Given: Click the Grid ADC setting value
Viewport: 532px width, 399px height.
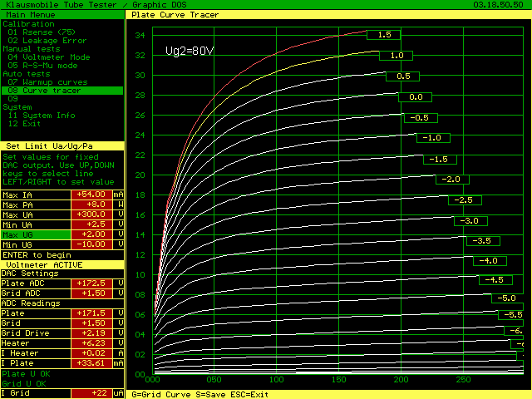Looking at the screenshot, I should pos(93,293).
